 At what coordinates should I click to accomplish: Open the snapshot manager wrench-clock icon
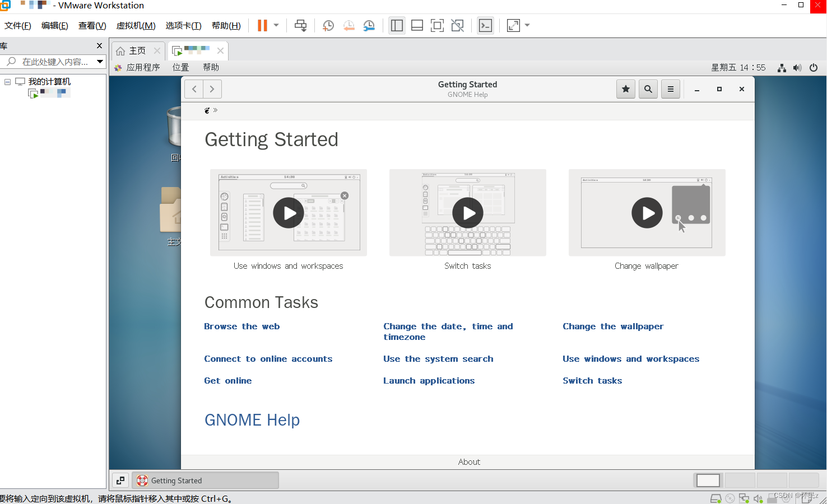tap(369, 25)
